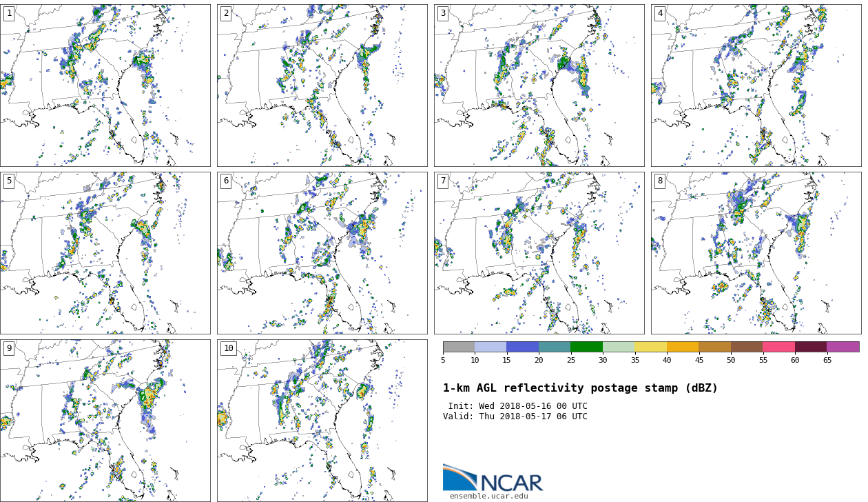The image size is (868, 502).
Task: Open the ensemble.ucar.edu link text
Action: pos(488,496)
